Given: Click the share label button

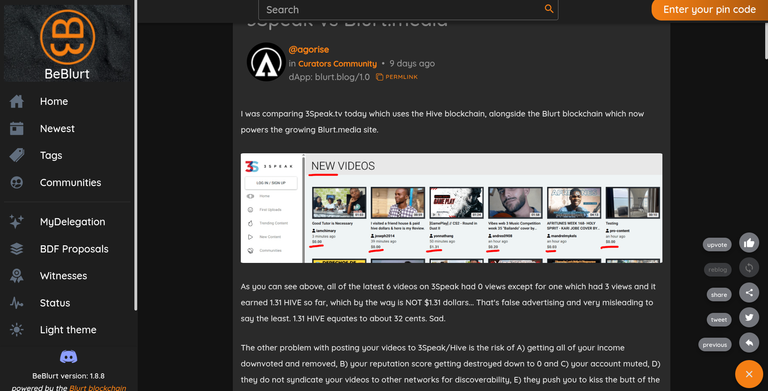Looking at the screenshot, I should tap(719, 294).
